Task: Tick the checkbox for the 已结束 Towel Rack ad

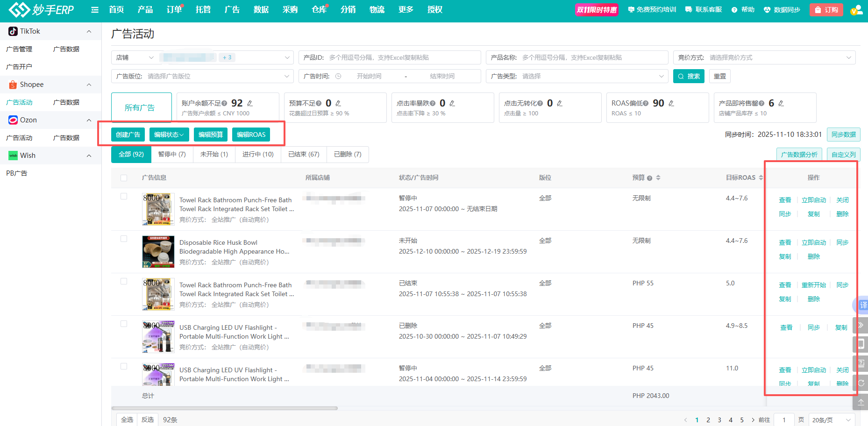Action: pyautogui.click(x=124, y=281)
